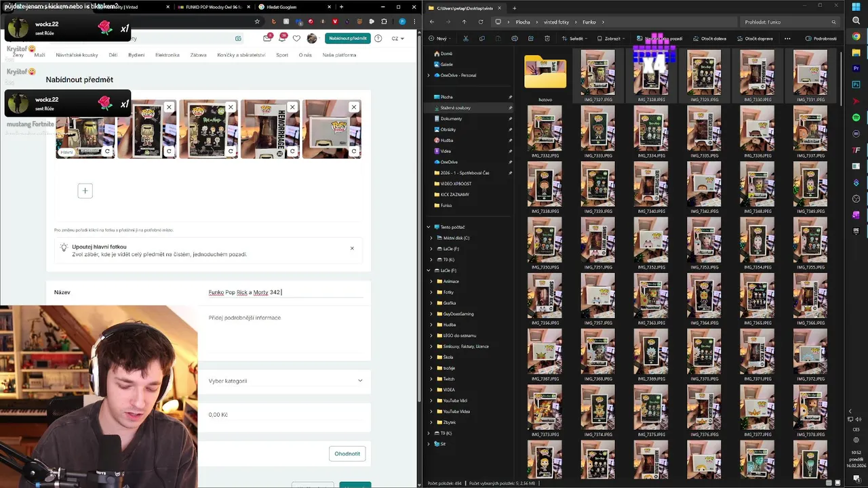Navigate back in File Explorer

click(x=432, y=22)
